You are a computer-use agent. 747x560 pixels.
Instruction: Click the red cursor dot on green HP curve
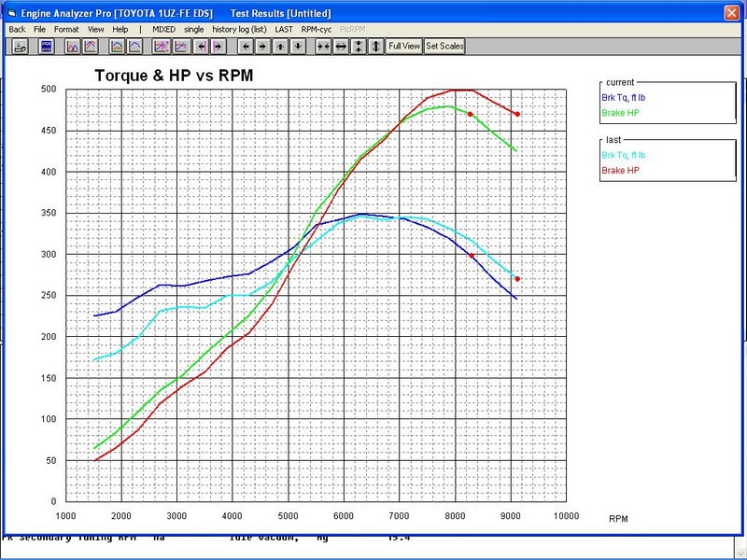point(471,114)
